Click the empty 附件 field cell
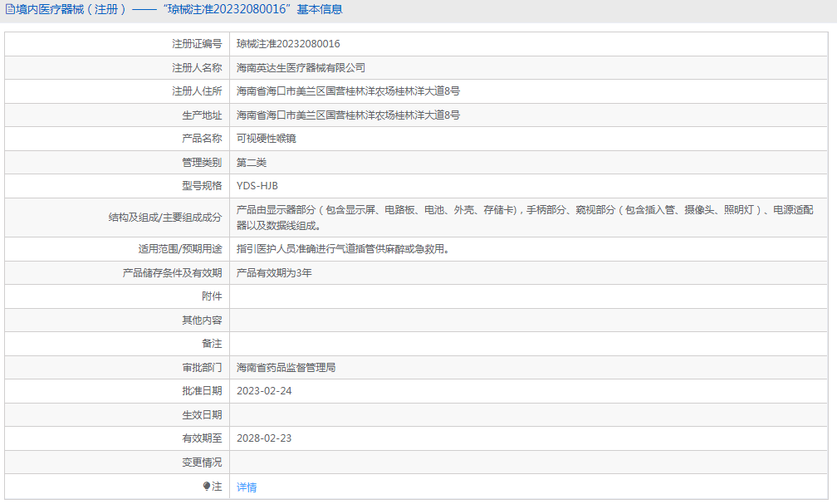The width and height of the screenshot is (837, 504). pyautogui.click(x=528, y=296)
